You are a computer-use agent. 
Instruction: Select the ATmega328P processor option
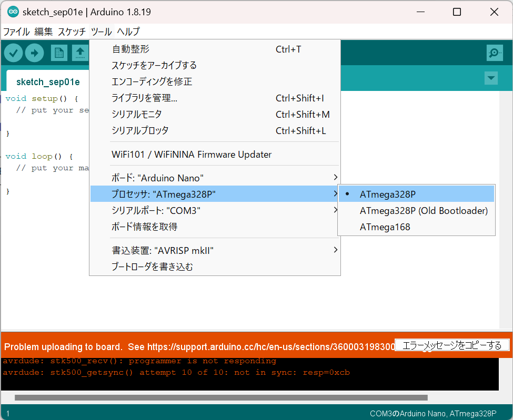click(x=417, y=194)
